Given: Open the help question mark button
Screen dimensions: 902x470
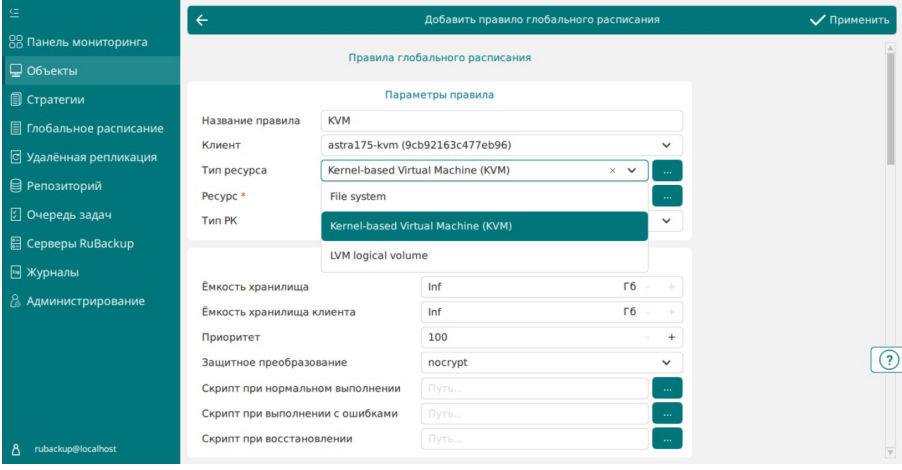Looking at the screenshot, I should click(889, 360).
